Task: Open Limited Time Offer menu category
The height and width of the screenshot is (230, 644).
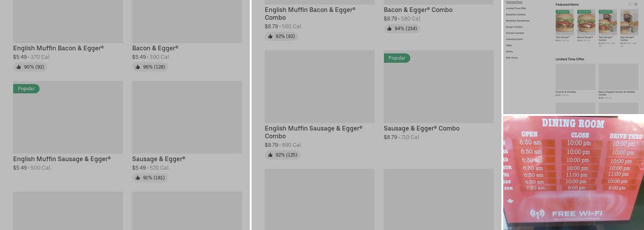Action: click(516, 8)
